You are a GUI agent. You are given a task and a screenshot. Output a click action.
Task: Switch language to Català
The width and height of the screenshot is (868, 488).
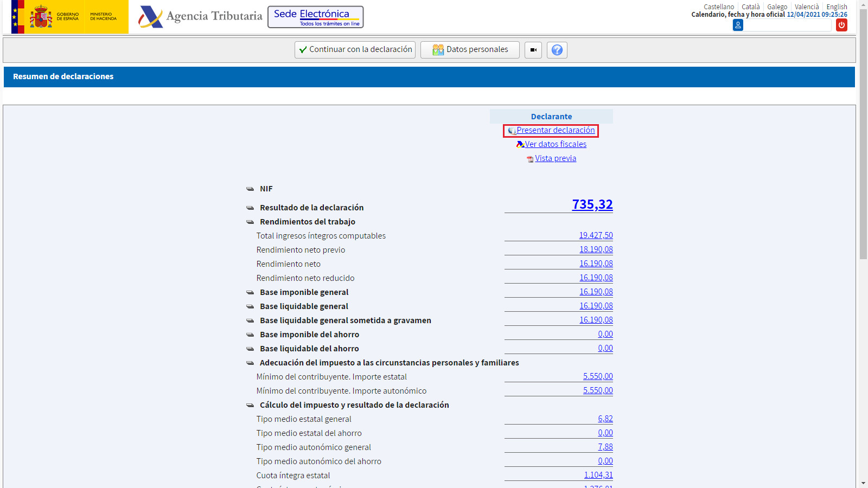(751, 7)
